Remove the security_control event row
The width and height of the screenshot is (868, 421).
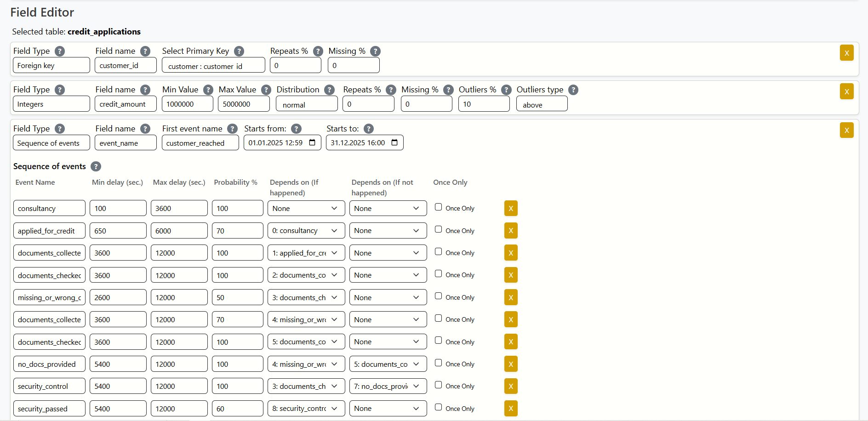[x=510, y=386]
